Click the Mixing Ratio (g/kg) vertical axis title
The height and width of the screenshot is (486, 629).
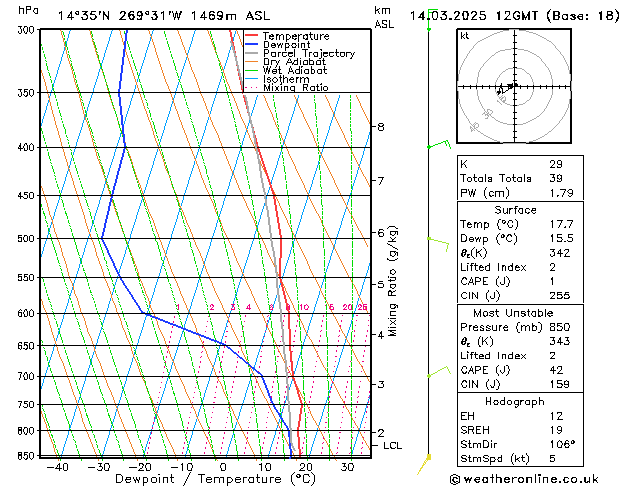[x=393, y=281]
